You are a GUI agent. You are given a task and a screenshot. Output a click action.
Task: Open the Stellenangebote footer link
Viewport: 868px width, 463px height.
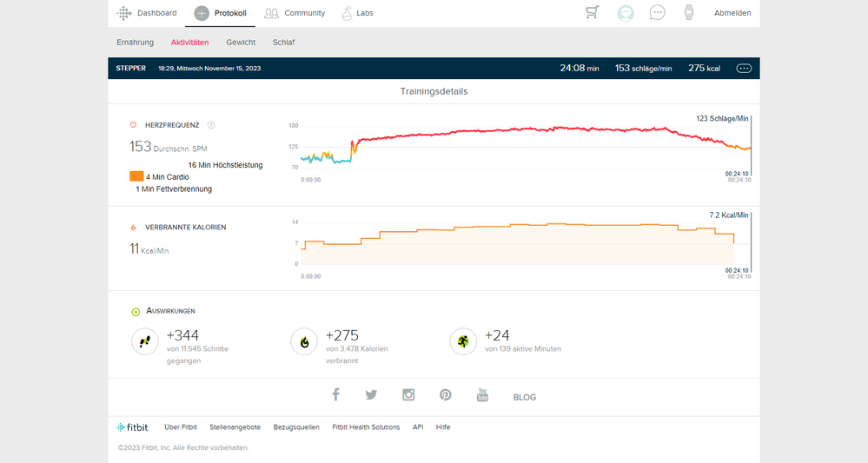(235, 427)
